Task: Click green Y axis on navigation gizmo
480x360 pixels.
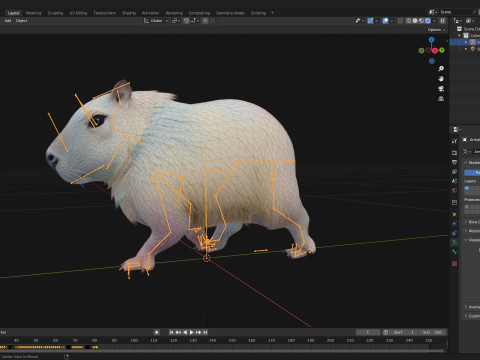Action: point(442,50)
